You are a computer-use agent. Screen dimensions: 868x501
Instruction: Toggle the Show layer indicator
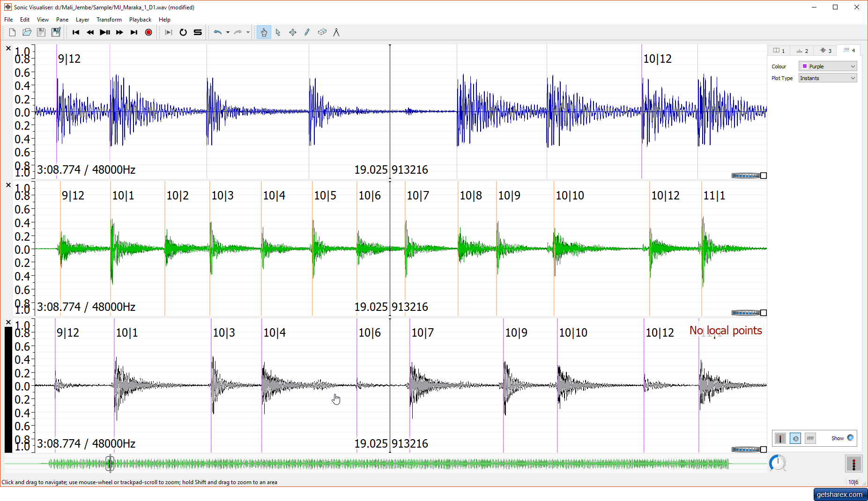pyautogui.click(x=850, y=438)
